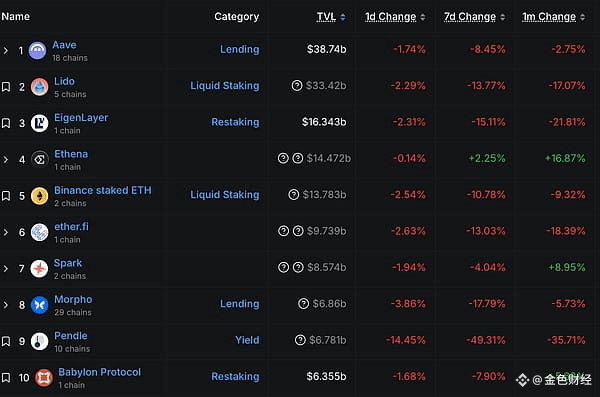Bookmark the Lido row
This screenshot has height=397, width=600.
(x=6, y=87)
